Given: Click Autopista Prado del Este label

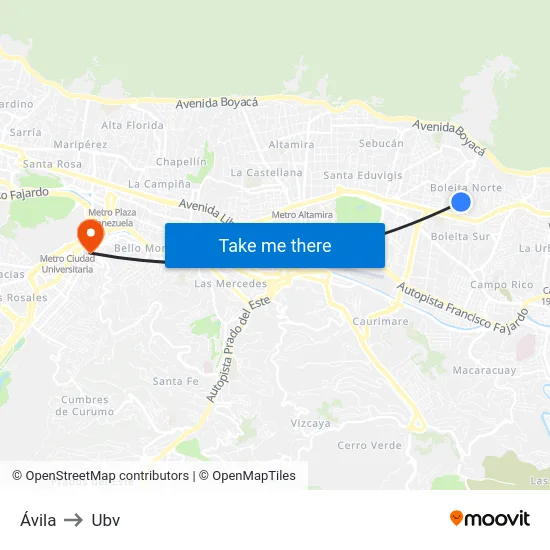Looking at the screenshot, I should (x=238, y=349).
